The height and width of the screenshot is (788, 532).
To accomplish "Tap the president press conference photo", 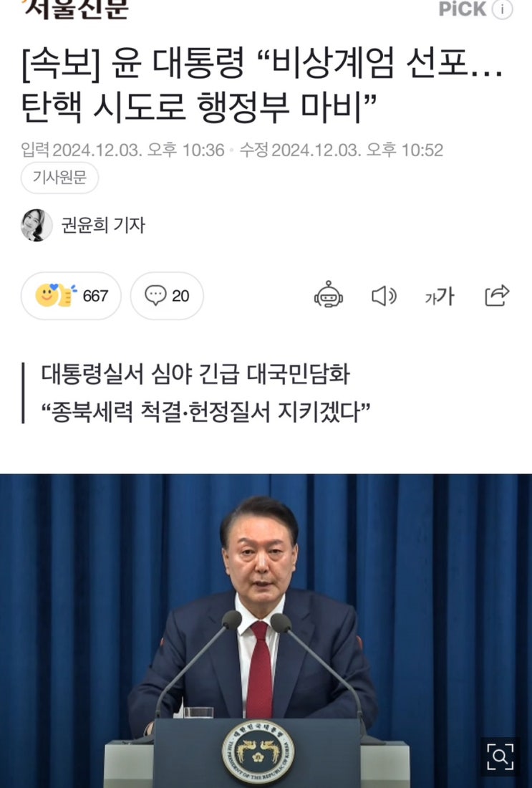I will pos(266,630).
